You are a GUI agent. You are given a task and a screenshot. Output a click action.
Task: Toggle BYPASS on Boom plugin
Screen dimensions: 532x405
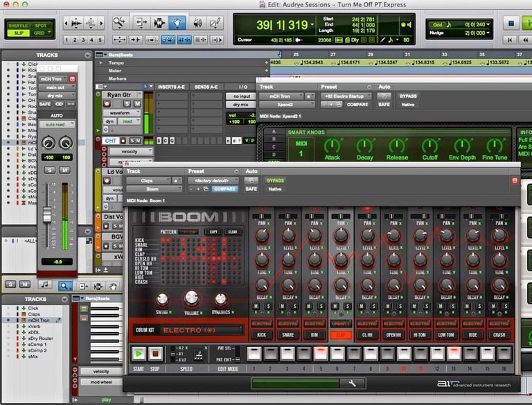(275, 180)
